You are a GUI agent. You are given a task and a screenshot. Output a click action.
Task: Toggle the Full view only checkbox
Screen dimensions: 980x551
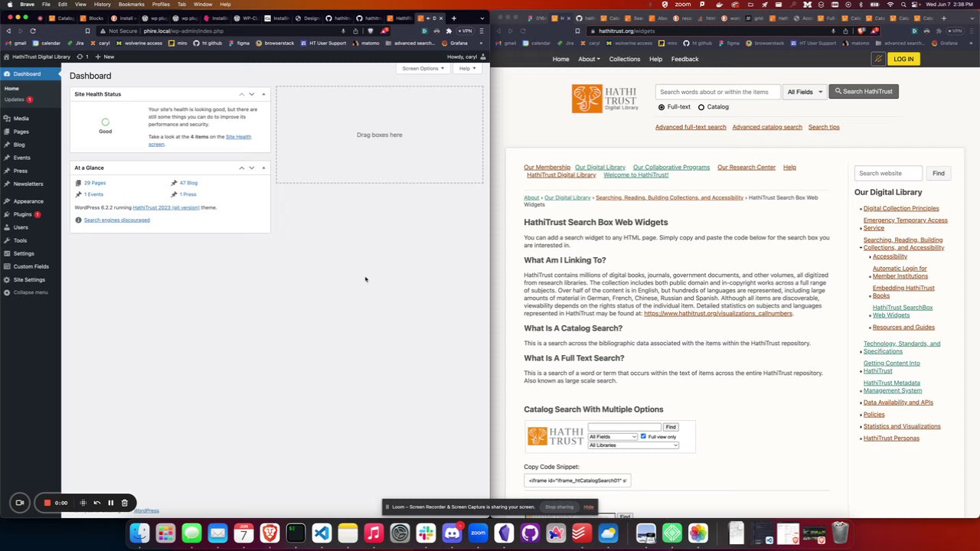pos(643,436)
